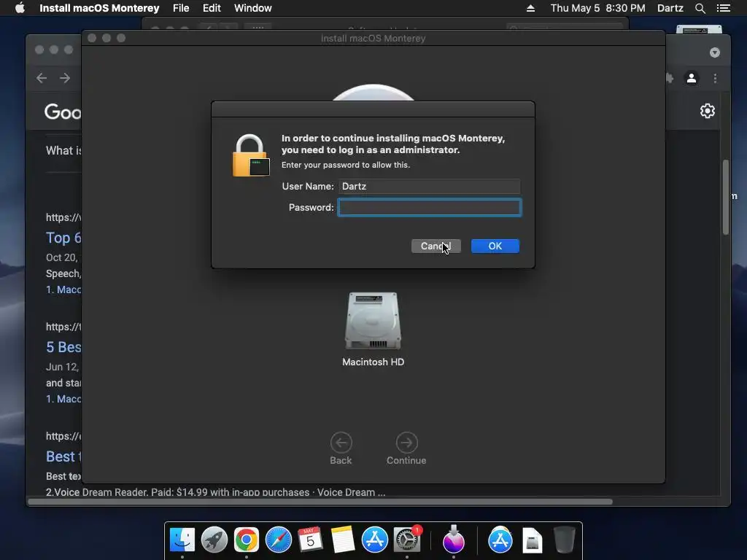Cancel the administrator login dialog

436,246
